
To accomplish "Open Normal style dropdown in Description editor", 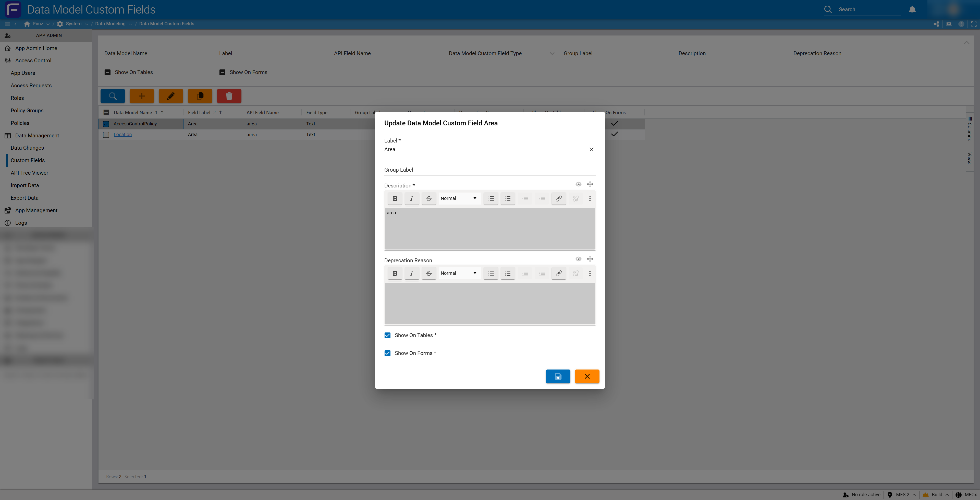I will point(458,198).
